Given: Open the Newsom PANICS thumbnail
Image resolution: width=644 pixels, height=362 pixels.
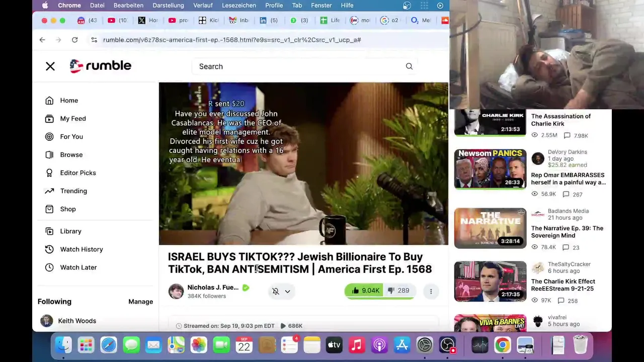Looking at the screenshot, I should [490, 169].
